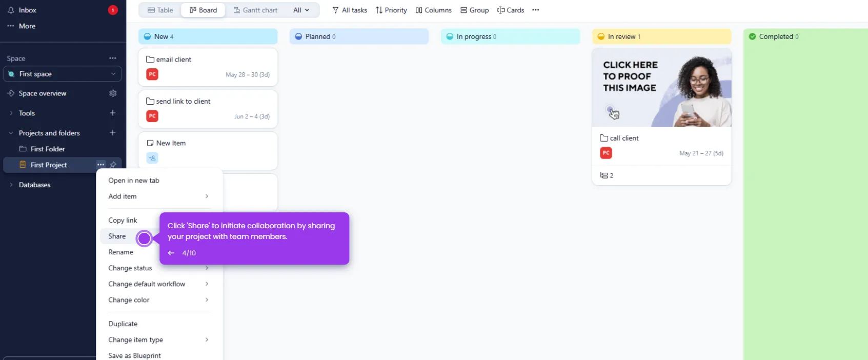Screen dimensions: 868x360
Task: Click the In progress column status icon
Action: pyautogui.click(x=450, y=36)
